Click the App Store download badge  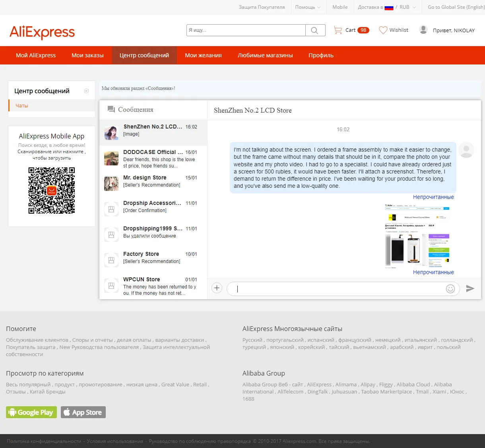tap(83, 412)
